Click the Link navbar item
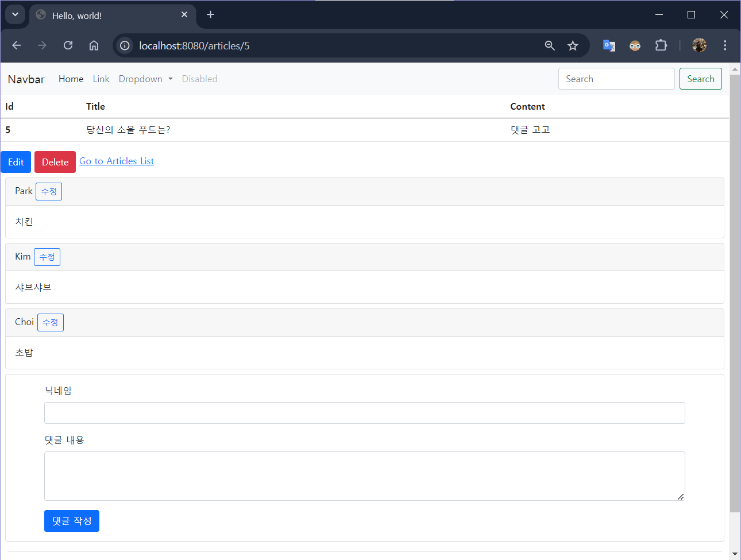This screenshot has width=741, height=560. point(101,79)
